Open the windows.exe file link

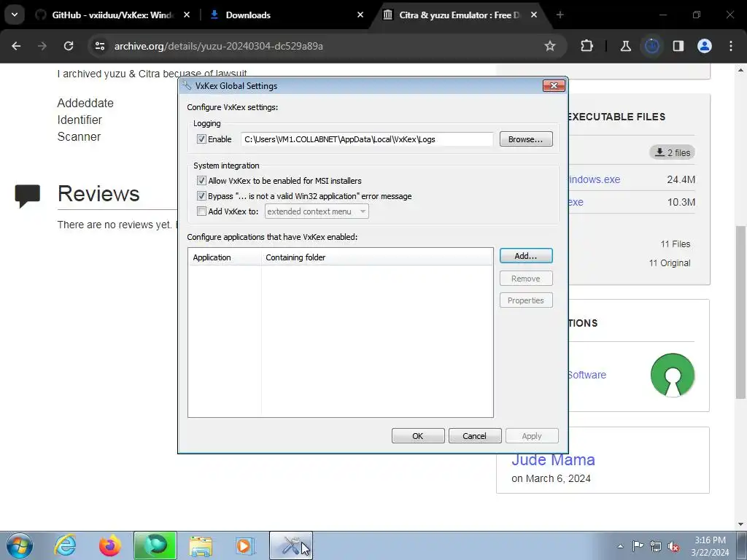click(x=595, y=179)
